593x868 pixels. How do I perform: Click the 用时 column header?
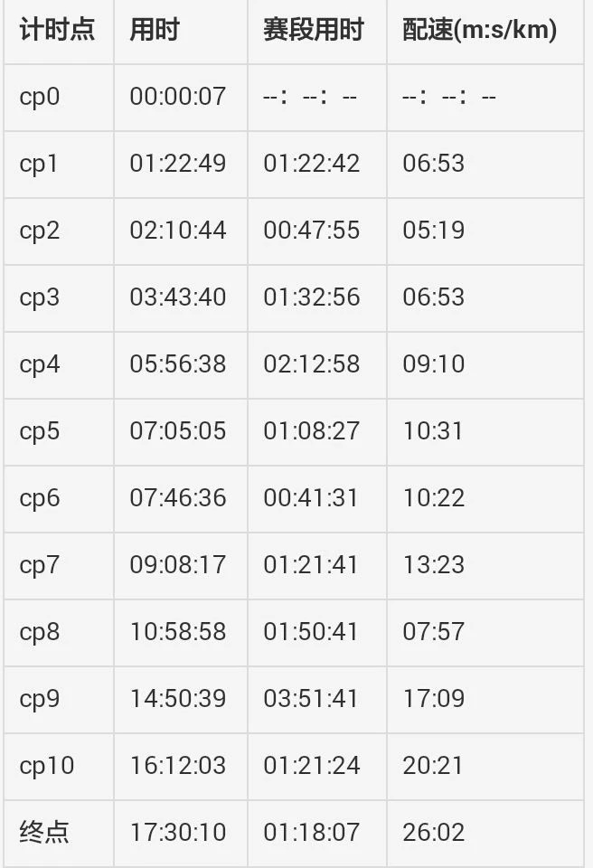[154, 30]
